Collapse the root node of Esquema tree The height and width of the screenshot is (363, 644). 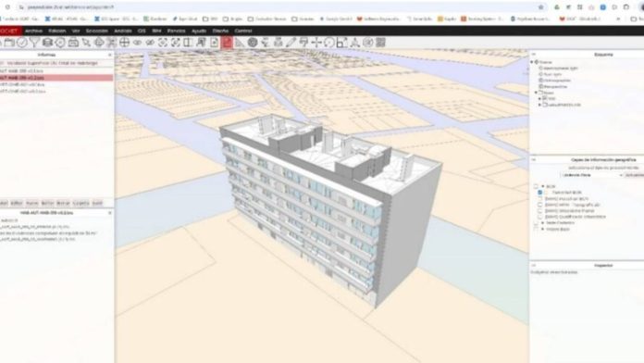(532, 62)
